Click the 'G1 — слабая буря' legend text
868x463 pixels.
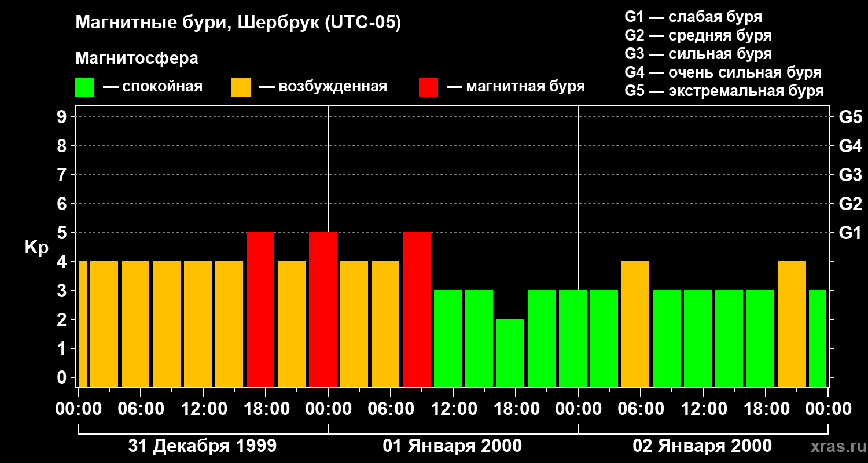coord(693,17)
